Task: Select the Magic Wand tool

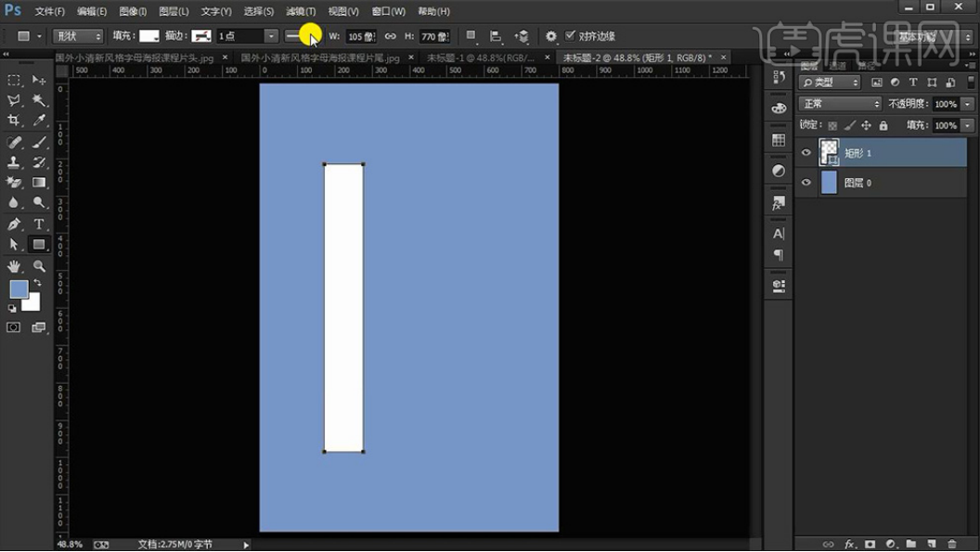Action: tap(39, 100)
